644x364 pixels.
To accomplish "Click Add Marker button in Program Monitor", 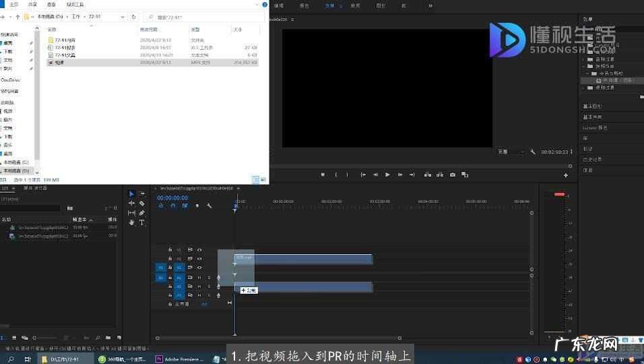I will pyautogui.click(x=323, y=175).
